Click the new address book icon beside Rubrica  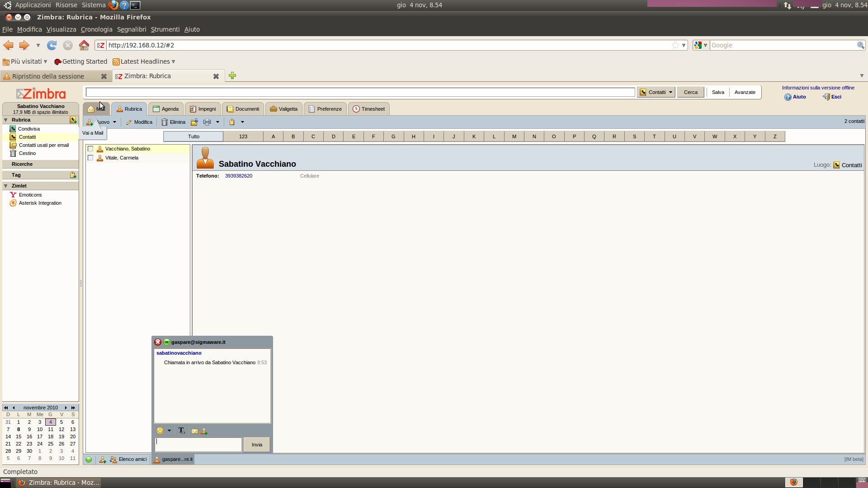click(73, 120)
